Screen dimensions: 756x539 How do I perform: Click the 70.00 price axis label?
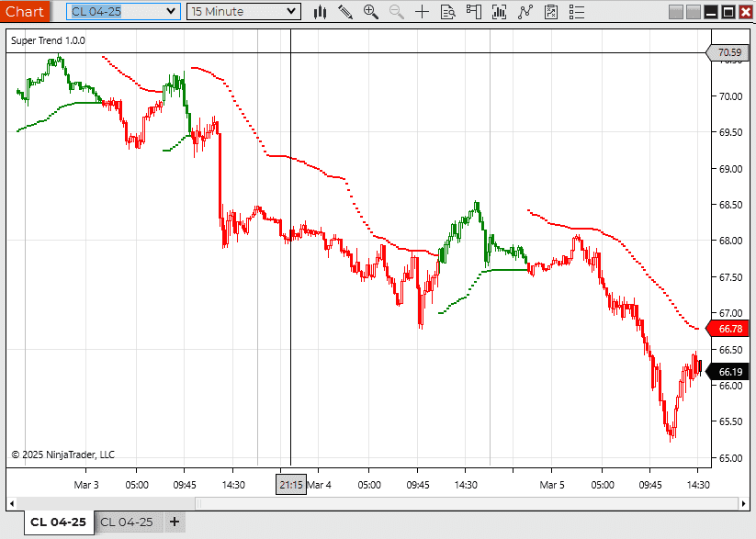tap(730, 96)
